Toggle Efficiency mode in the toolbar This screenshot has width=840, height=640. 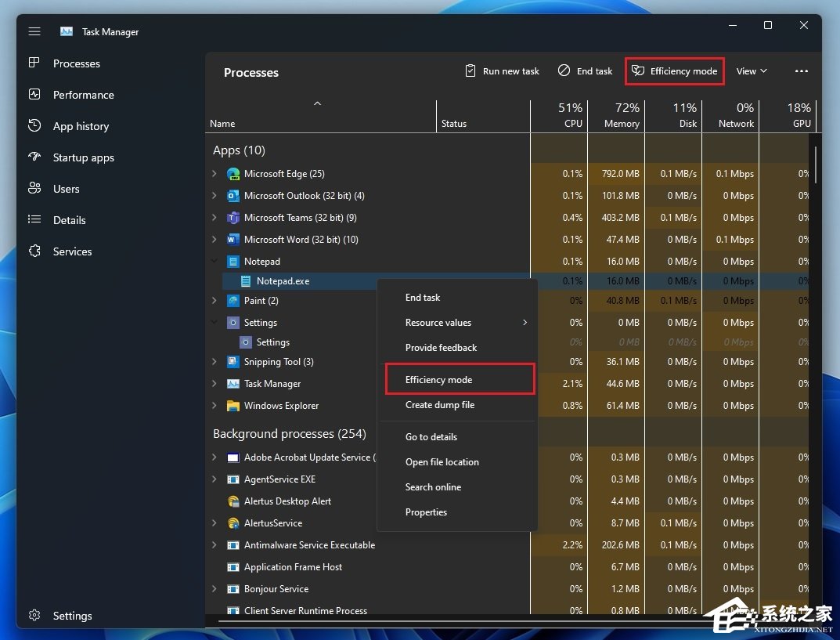tap(674, 71)
